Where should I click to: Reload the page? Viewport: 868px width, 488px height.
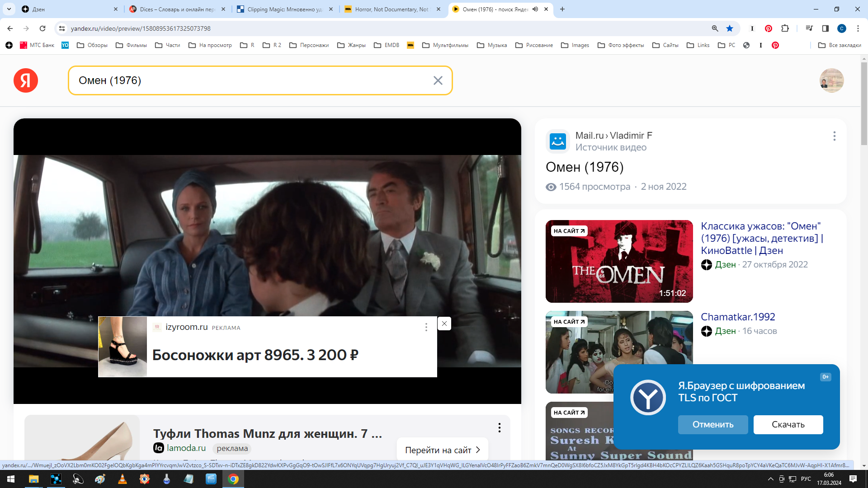point(42,28)
